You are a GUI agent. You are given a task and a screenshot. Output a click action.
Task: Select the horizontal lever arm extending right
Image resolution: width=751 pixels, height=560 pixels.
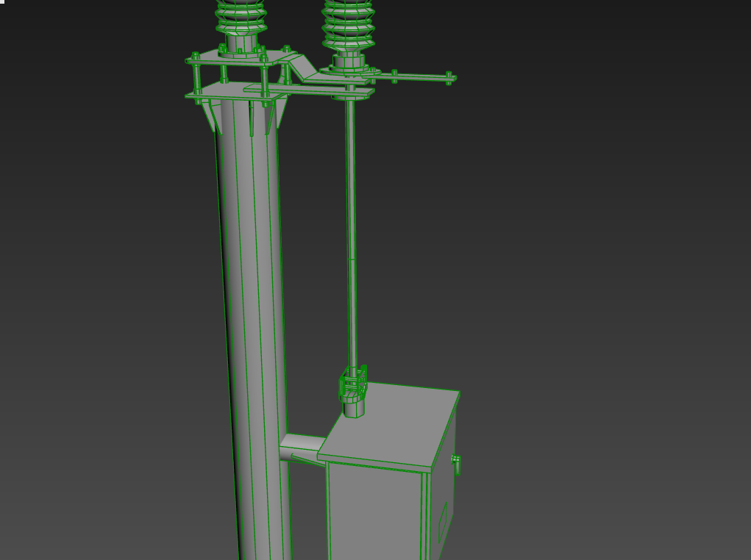(x=412, y=76)
